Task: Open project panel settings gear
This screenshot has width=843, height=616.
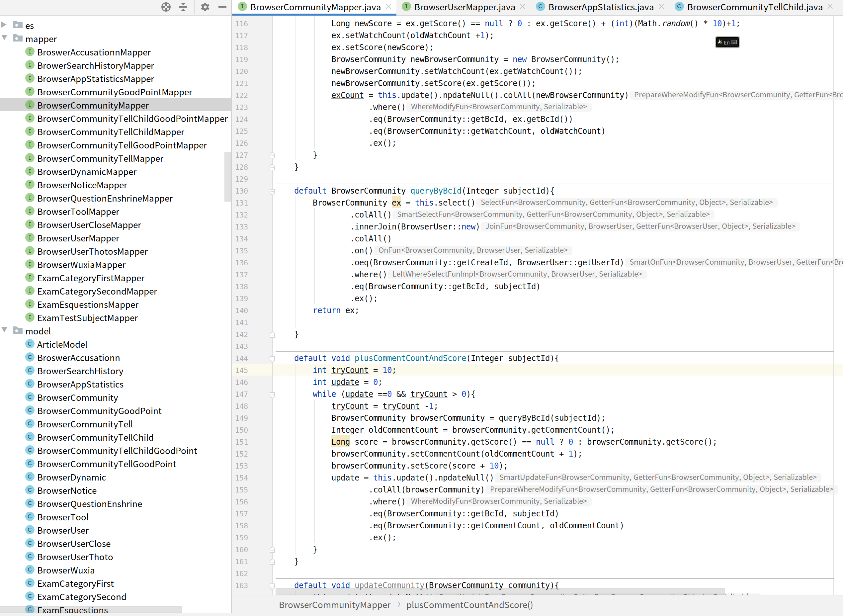Action: 205,7
